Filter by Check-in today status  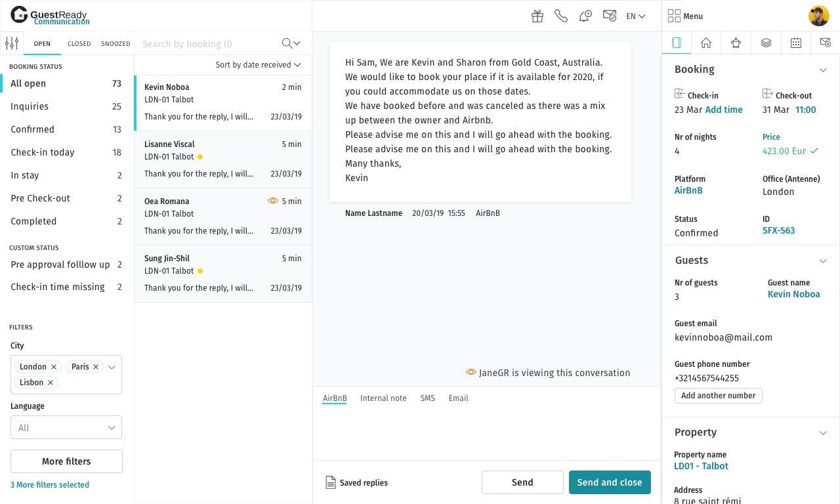pyautogui.click(x=66, y=152)
